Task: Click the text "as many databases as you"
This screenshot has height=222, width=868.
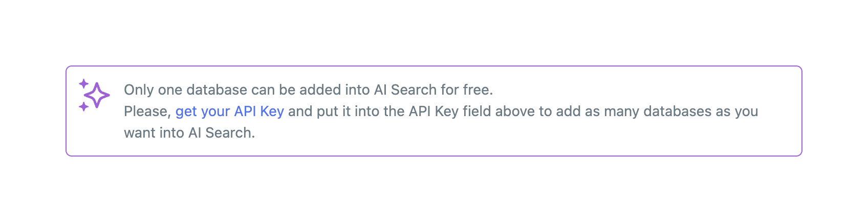Action: 671,112
